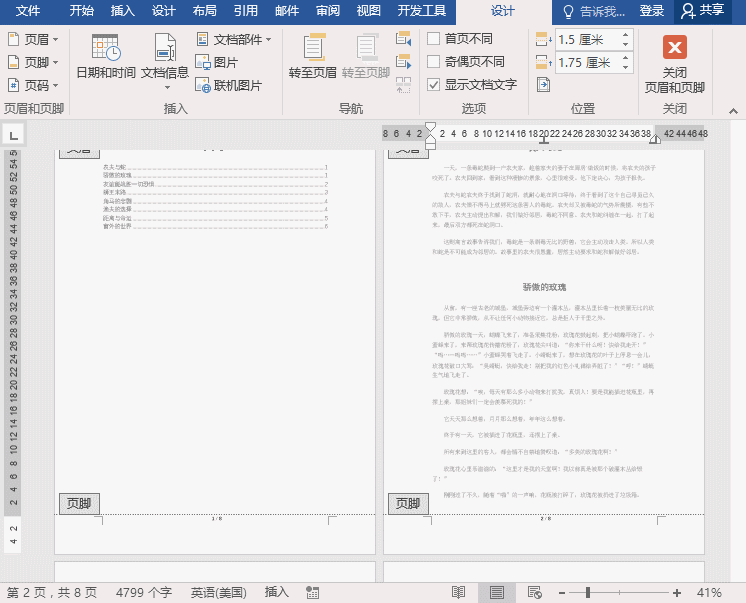Switch to the 引用 references tab
Screen dimensions: 746x603
tap(245, 10)
